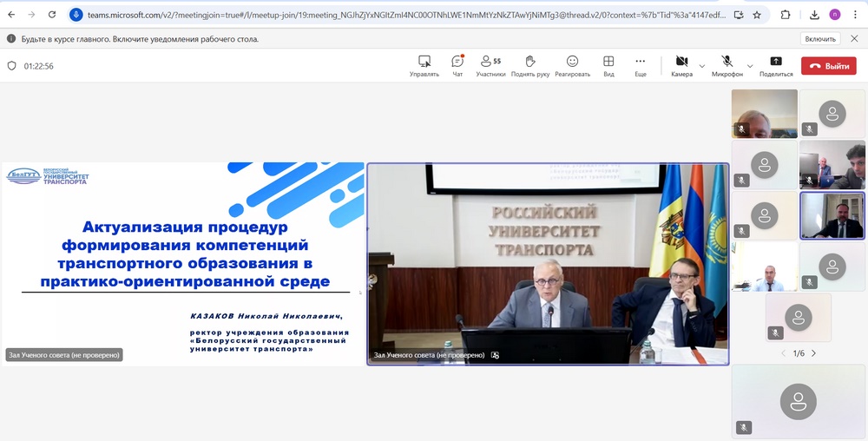The height and width of the screenshot is (441, 868).
Task: Select the two-men office participant thumbnail
Action: coord(832,164)
